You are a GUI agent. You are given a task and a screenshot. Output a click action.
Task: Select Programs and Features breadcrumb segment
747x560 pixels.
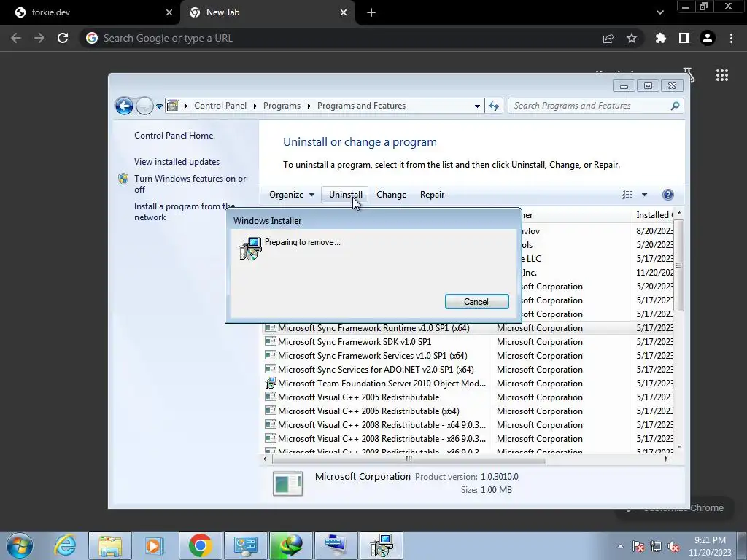[x=361, y=106]
